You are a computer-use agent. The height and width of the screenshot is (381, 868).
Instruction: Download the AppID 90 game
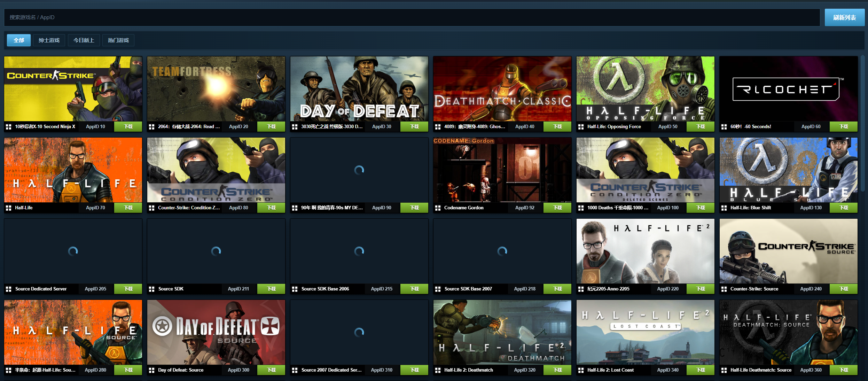[x=415, y=208]
